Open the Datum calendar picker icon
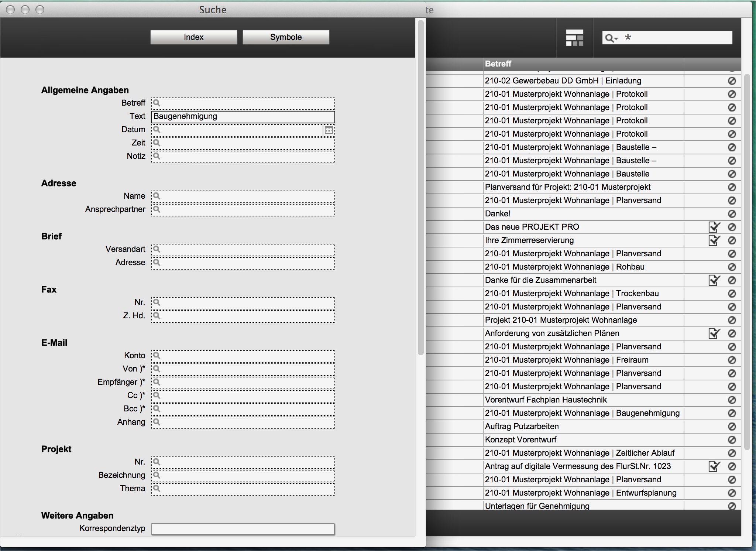 pyautogui.click(x=329, y=130)
